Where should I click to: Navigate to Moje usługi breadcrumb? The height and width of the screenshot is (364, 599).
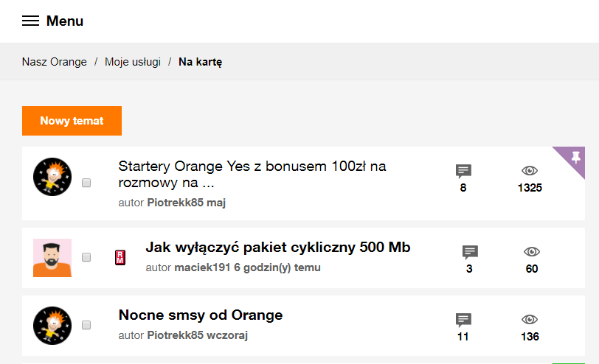tap(133, 62)
